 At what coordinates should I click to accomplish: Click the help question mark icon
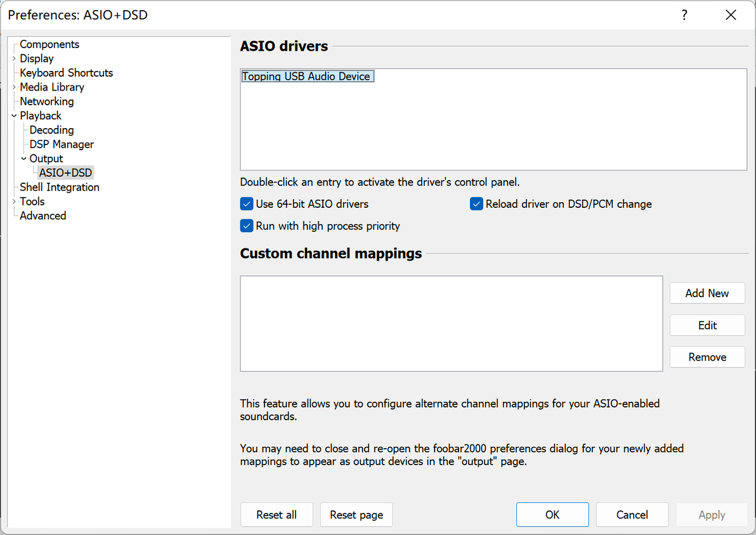[684, 15]
